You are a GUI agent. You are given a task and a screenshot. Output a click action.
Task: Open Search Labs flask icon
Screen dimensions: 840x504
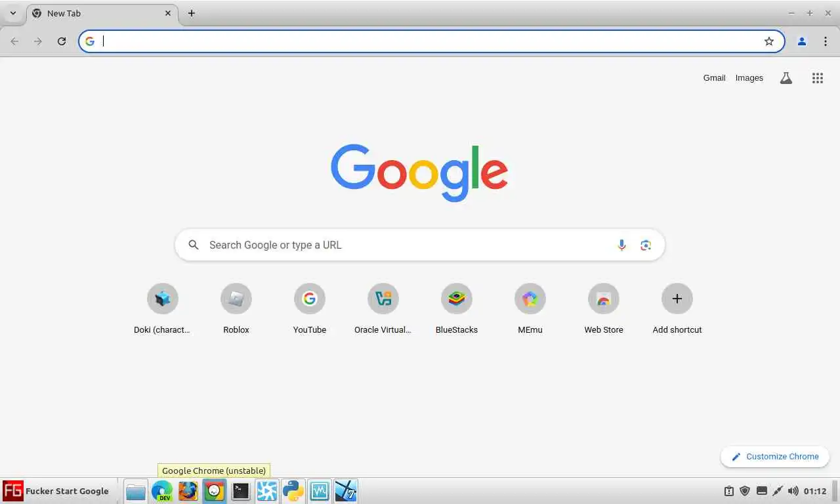786,78
